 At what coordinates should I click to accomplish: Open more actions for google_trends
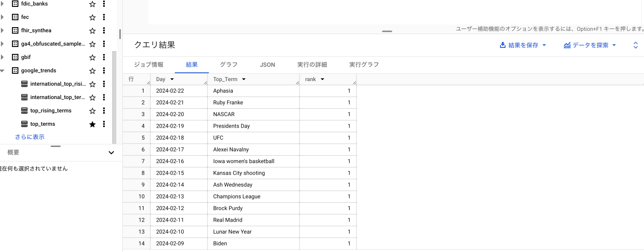point(104,70)
